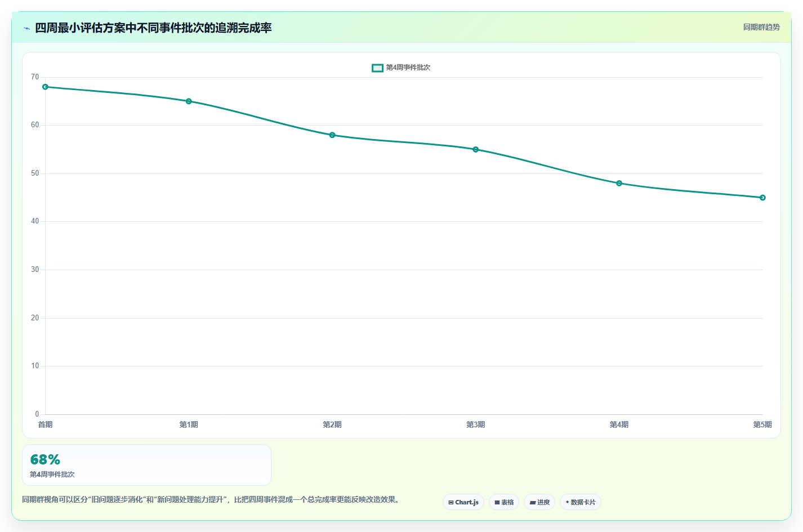Select the 第1期 data point at 65
This screenshot has height=532, width=803.
click(x=189, y=101)
